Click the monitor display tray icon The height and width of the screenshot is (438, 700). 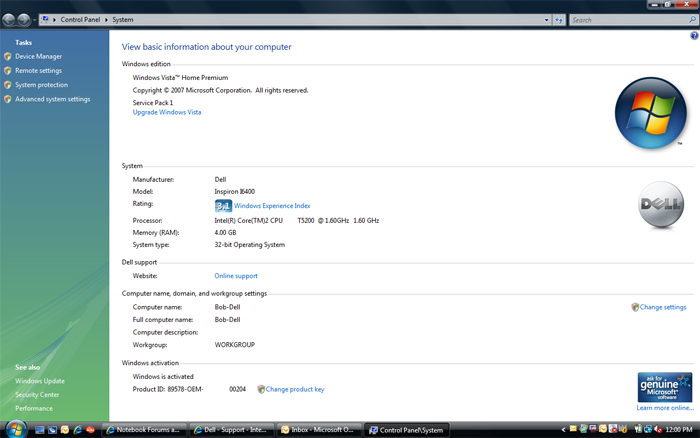coord(593,429)
